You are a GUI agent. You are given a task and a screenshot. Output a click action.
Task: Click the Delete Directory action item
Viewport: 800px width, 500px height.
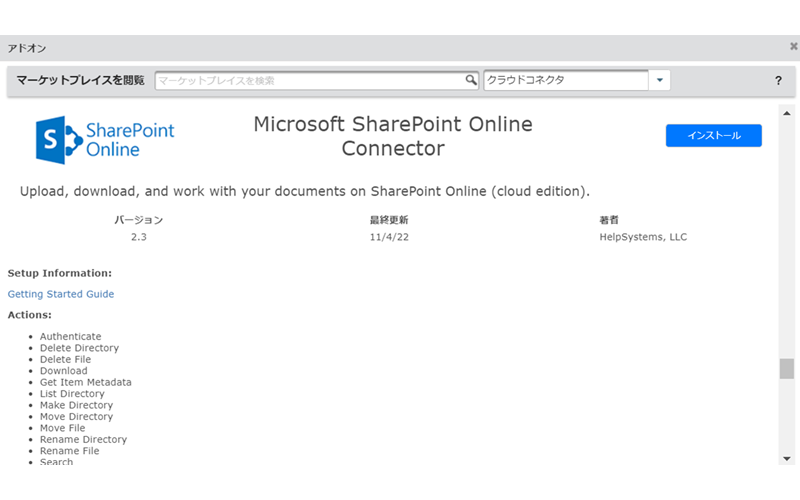click(79, 348)
